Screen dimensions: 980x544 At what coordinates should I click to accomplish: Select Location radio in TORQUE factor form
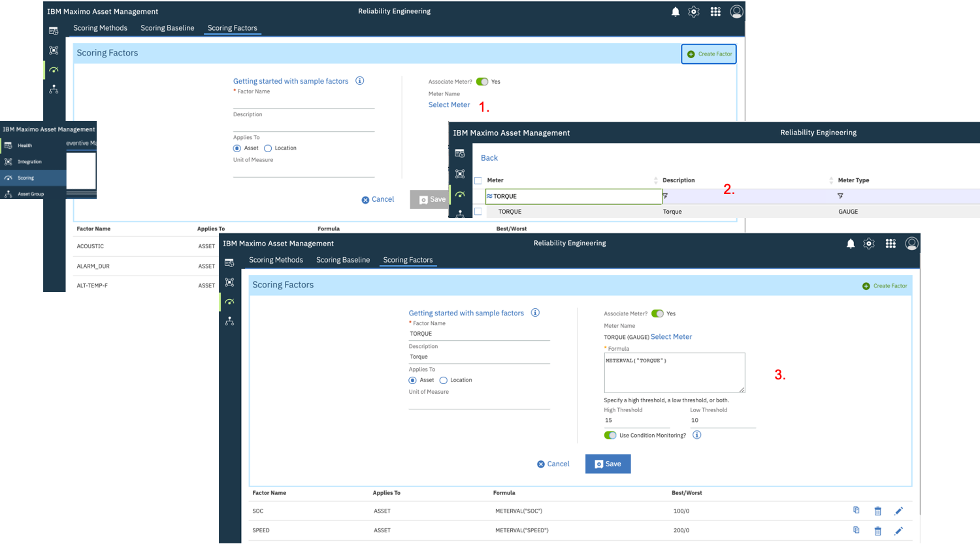pyautogui.click(x=444, y=380)
